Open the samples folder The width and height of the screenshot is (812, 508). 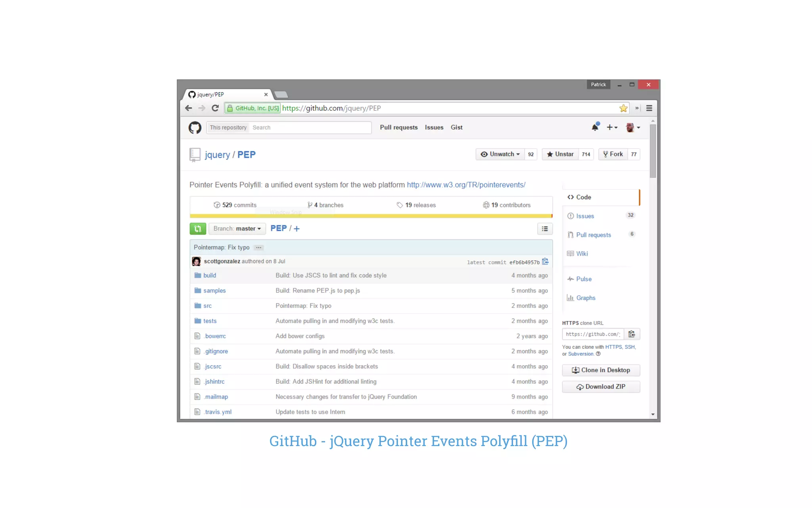[214, 291]
